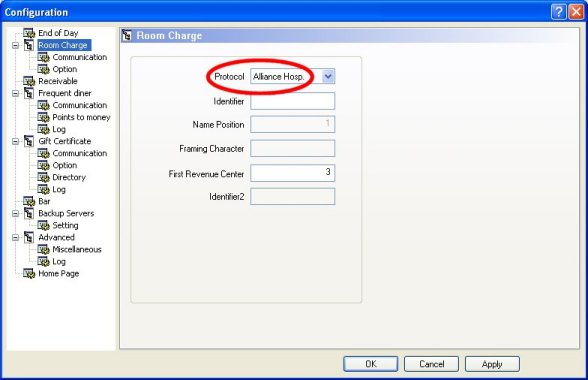Viewport: 588px width, 380px height.
Task: Open Option under Gift Certificate
Action: [x=64, y=165]
